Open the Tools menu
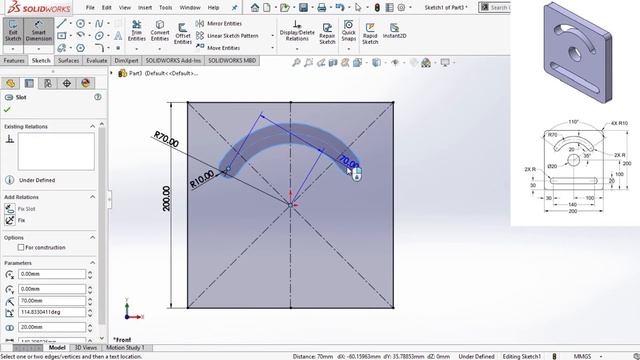The image size is (640, 360). point(165,7)
